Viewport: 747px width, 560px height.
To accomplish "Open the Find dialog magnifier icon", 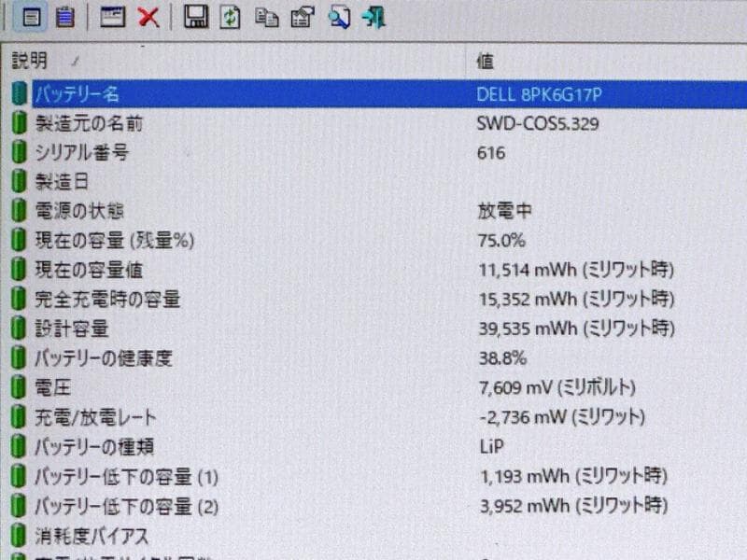I will [339, 17].
